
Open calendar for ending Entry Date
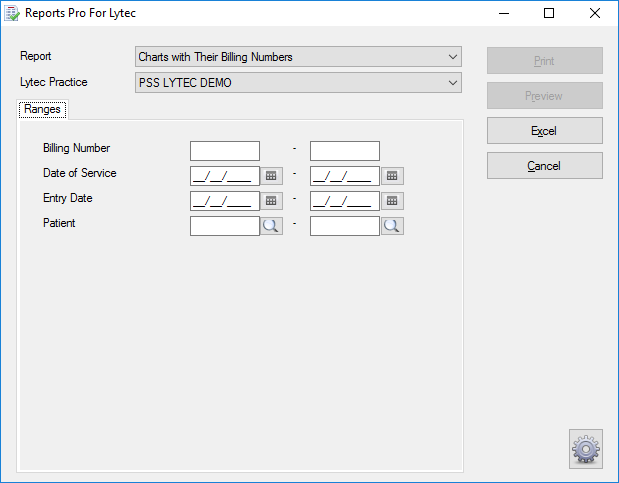click(x=392, y=201)
